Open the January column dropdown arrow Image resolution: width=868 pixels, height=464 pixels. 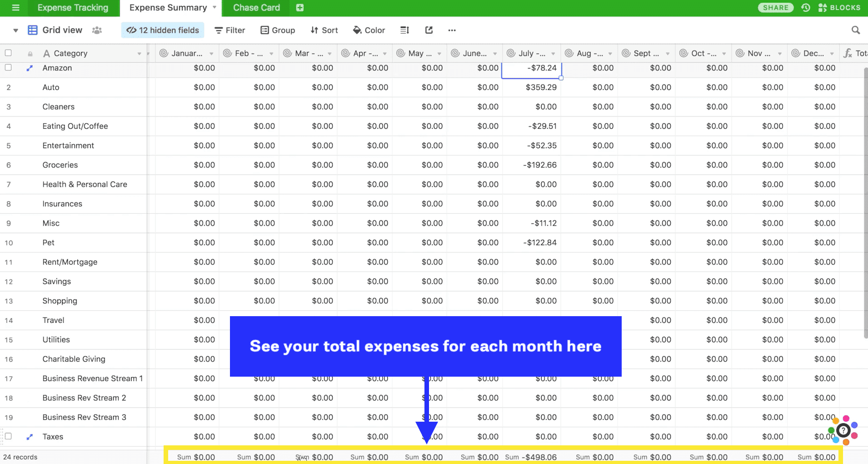click(211, 54)
